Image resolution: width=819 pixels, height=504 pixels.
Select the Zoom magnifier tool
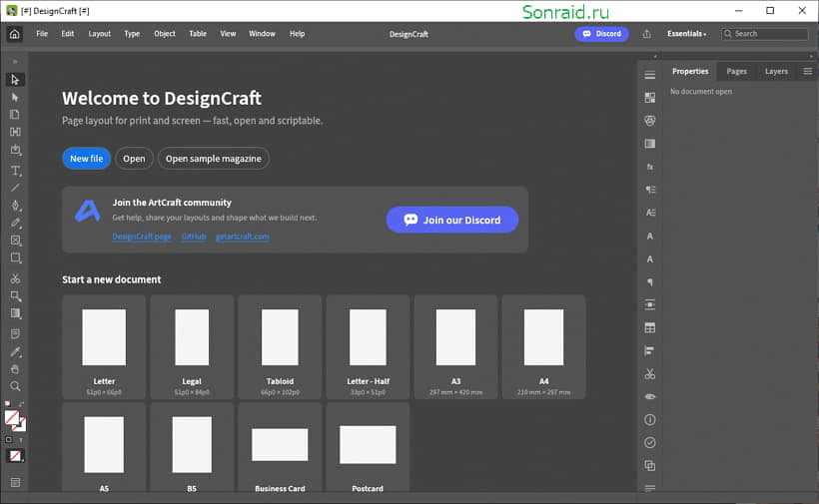(15, 386)
